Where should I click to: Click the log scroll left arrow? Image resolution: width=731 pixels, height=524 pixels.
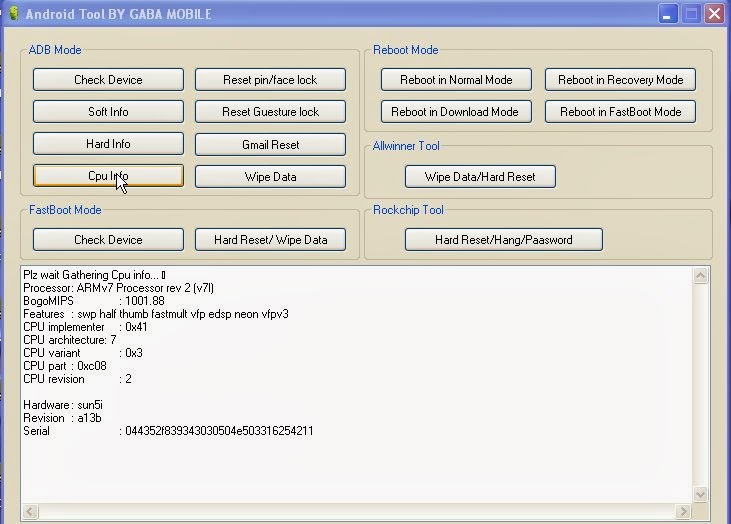30,511
